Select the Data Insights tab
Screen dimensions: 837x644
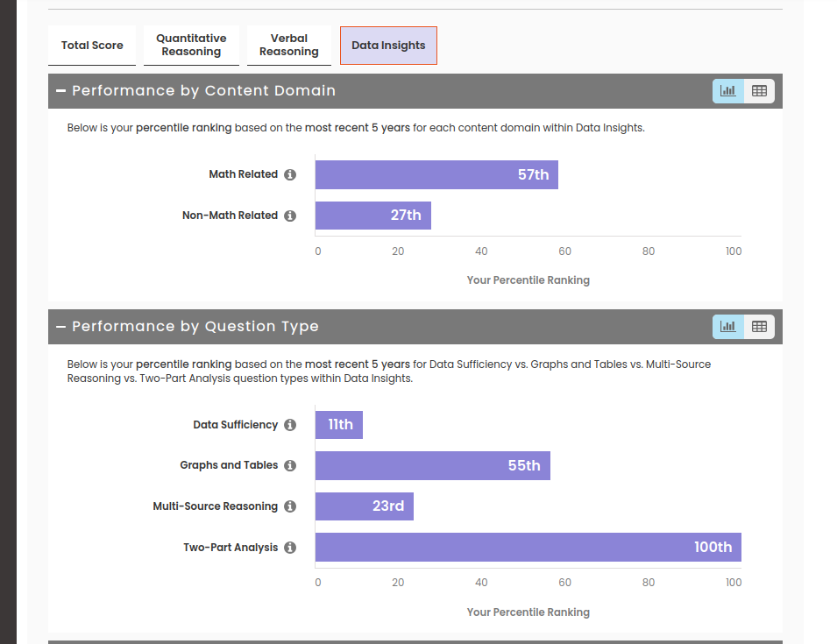tap(388, 46)
